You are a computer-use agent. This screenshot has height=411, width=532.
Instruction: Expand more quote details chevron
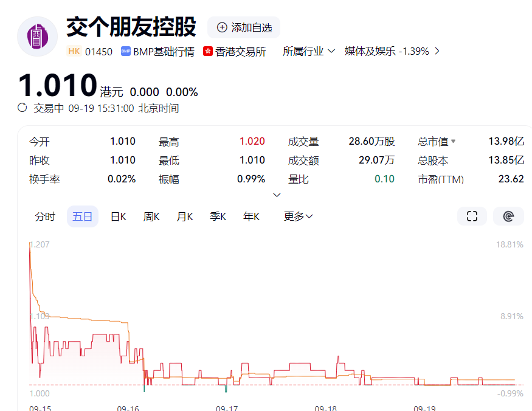(277, 195)
